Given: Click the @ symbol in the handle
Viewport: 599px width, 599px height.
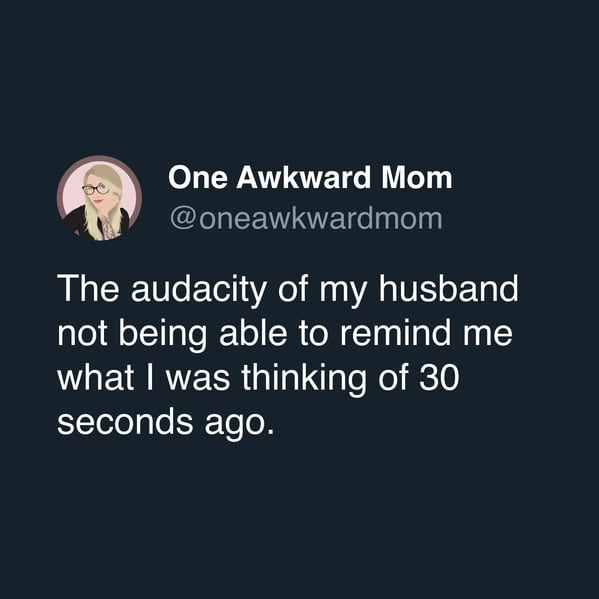Looking at the screenshot, I should pyautogui.click(x=183, y=219).
